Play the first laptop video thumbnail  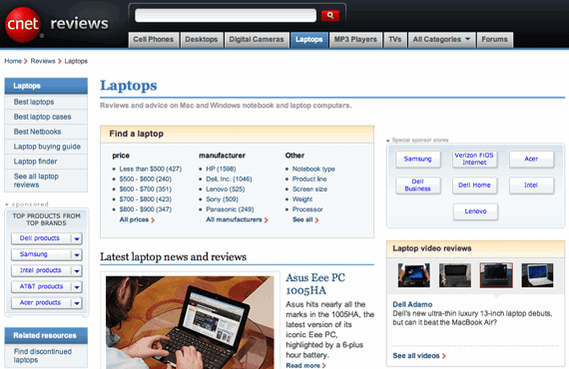[414, 275]
